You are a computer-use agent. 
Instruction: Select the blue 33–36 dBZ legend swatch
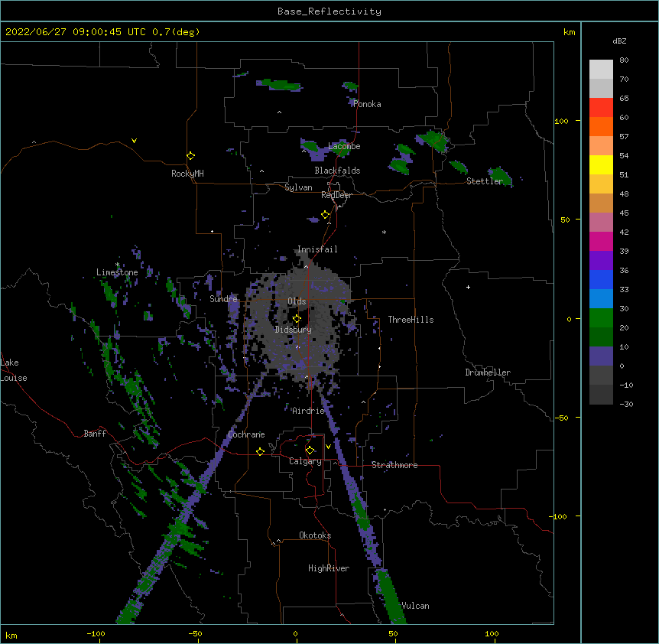[601, 279]
